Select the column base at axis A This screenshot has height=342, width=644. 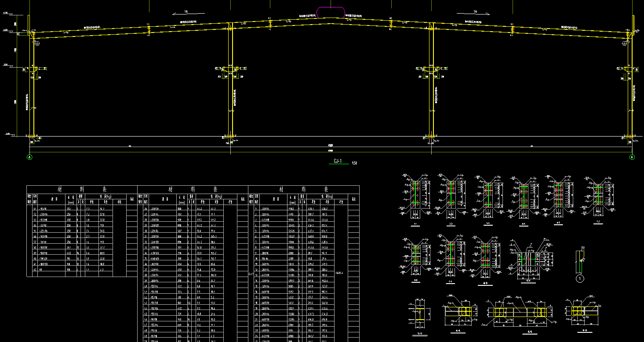point(32,137)
